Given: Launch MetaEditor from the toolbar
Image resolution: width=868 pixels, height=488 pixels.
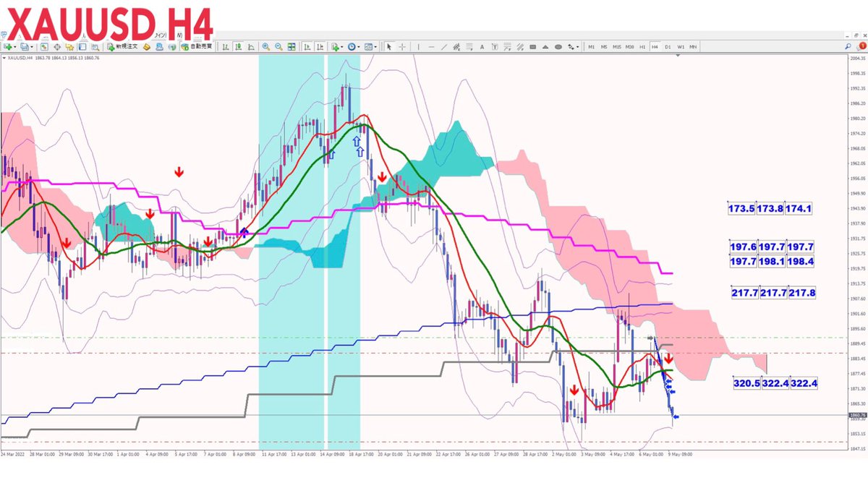Looking at the screenshot, I should [x=147, y=47].
